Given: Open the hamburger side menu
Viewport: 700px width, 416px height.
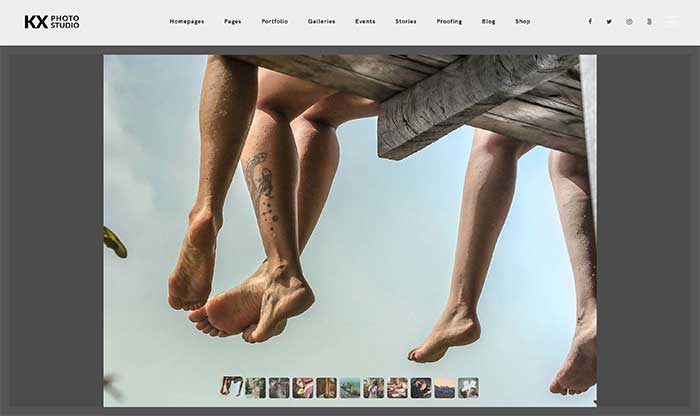Looking at the screenshot, I should (671, 21).
